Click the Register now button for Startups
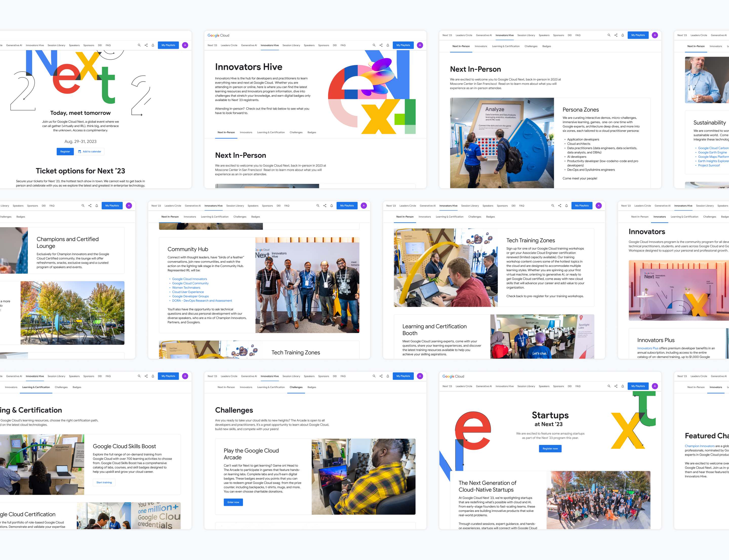The image size is (729, 560). 550,449
